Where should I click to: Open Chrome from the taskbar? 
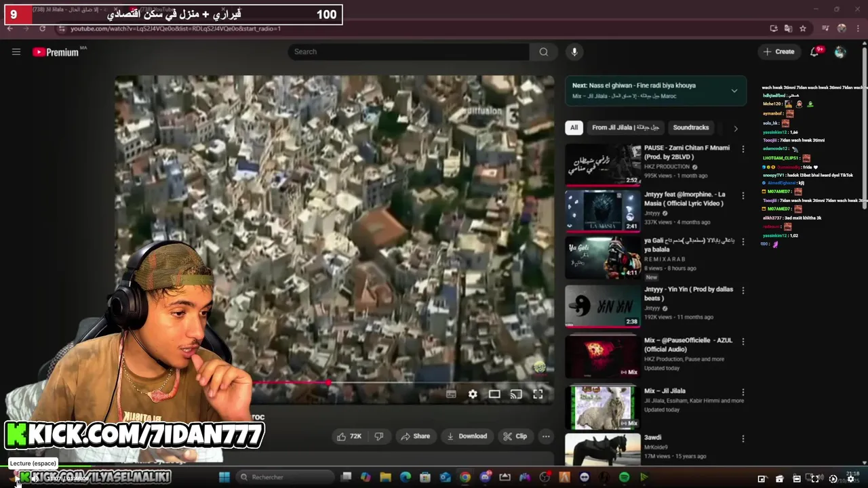(465, 477)
